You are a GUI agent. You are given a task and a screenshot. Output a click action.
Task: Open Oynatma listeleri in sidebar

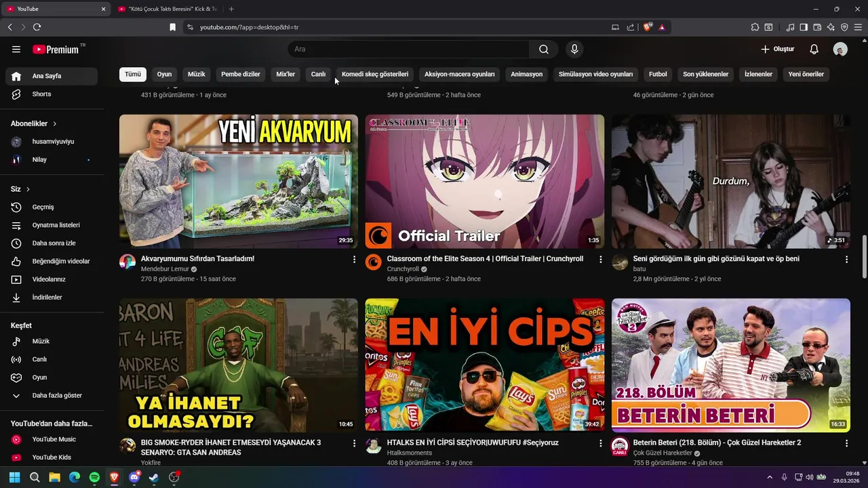click(52, 225)
